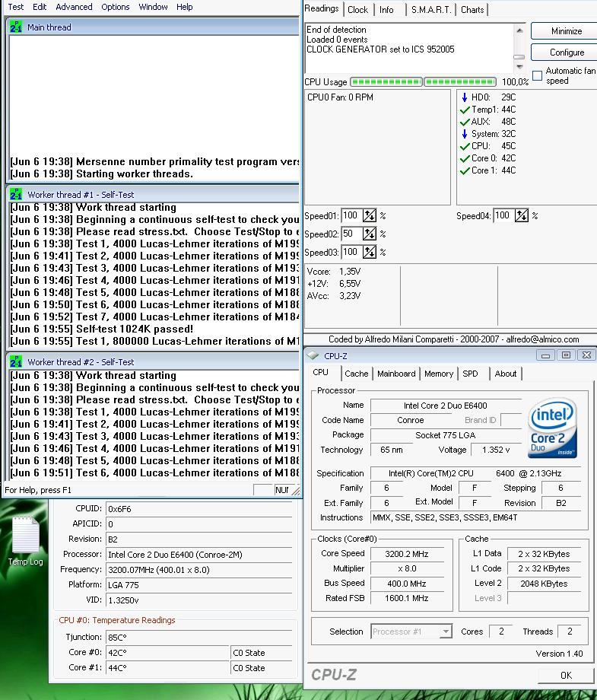Click the Speed03 value field

point(351,253)
